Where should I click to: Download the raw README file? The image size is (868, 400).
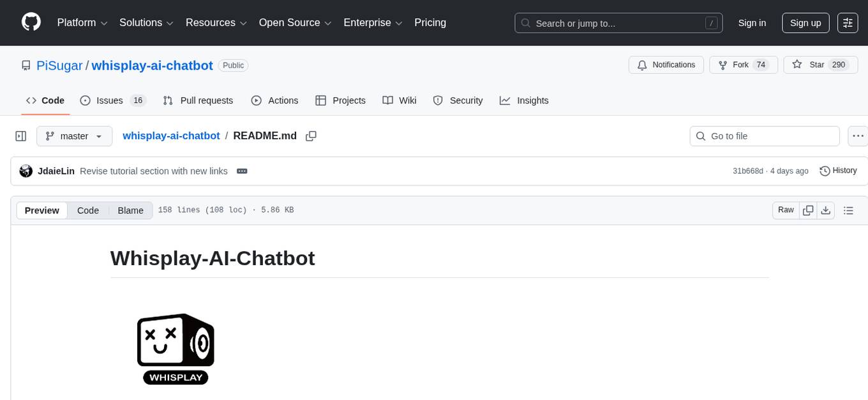(826, 210)
